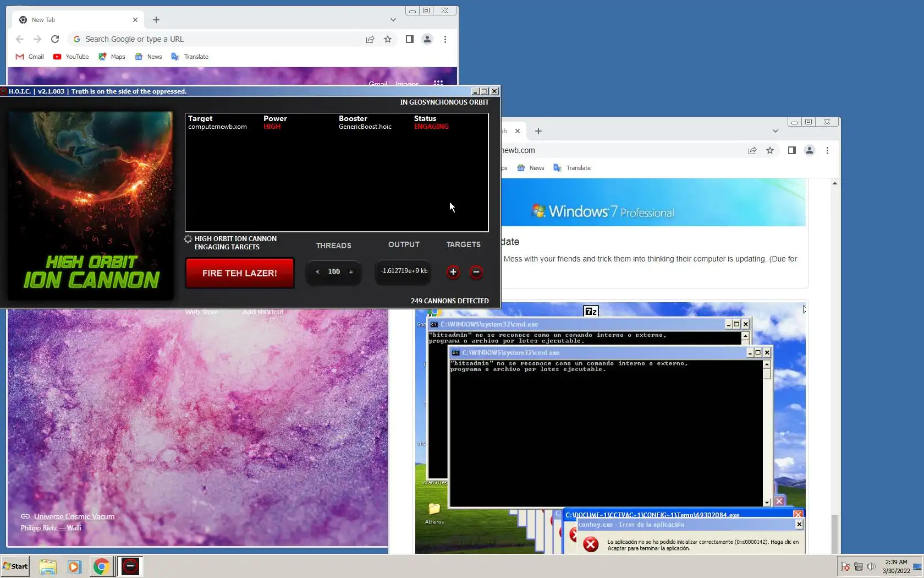
Task: Click the Windows 7 Professional banner image
Action: click(x=653, y=203)
